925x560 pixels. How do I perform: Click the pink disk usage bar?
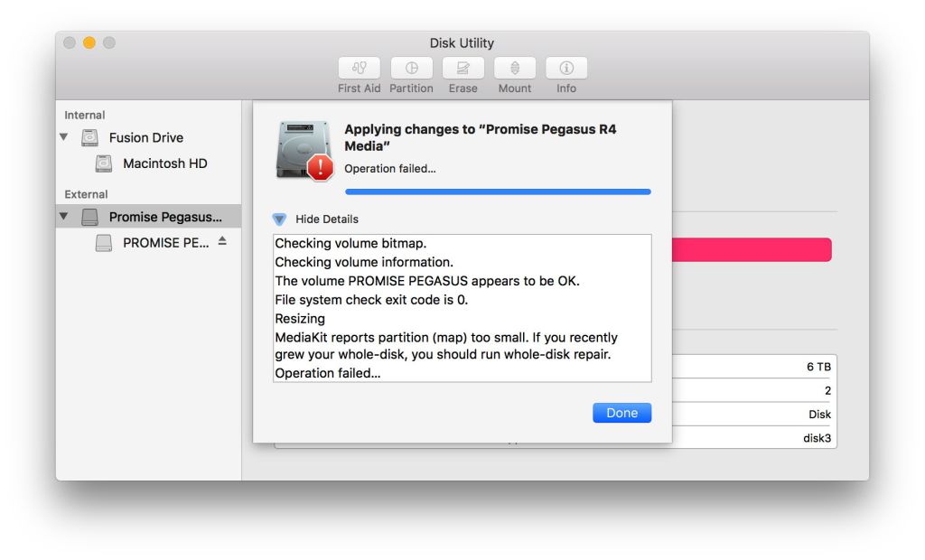click(x=752, y=250)
